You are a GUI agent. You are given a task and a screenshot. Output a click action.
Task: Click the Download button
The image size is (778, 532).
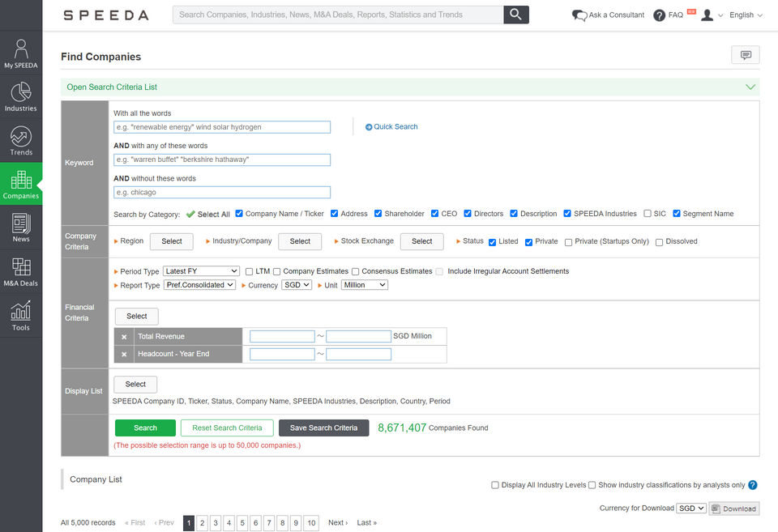[734, 509]
